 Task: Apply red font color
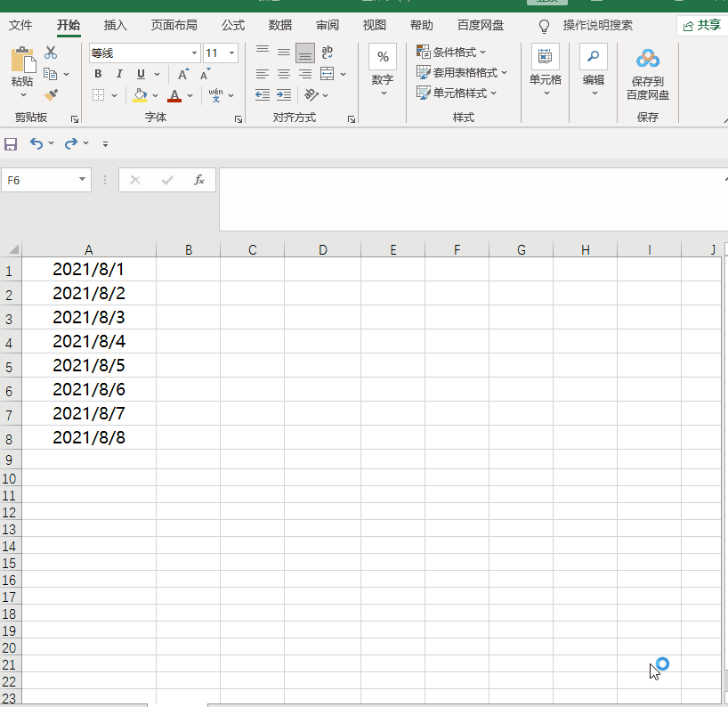174,95
